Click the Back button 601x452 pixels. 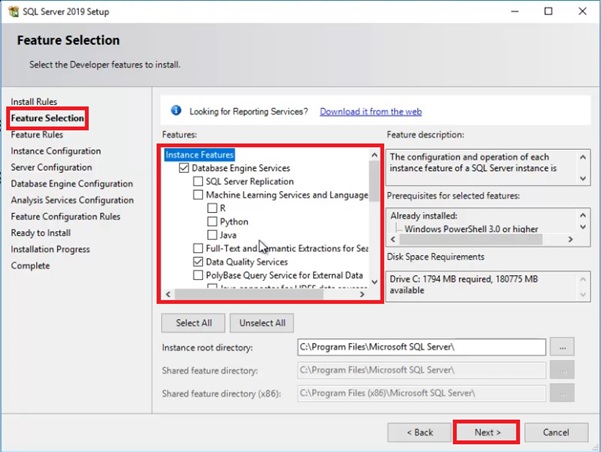pos(419,432)
